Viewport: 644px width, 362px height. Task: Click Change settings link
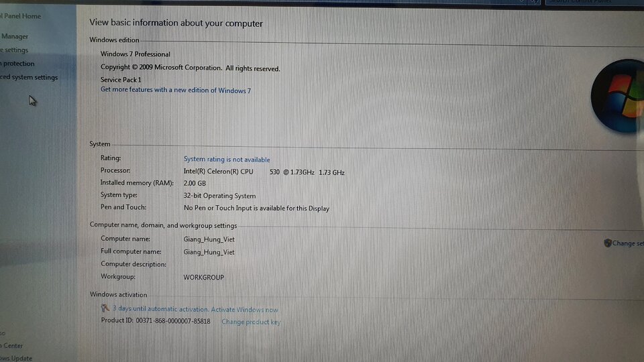628,243
